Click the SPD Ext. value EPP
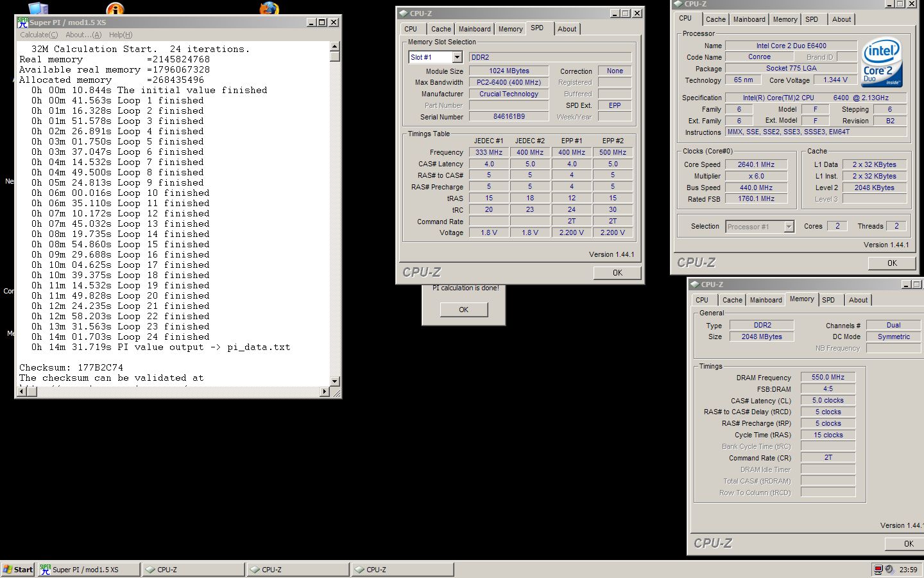The width and height of the screenshot is (924, 578). (615, 105)
